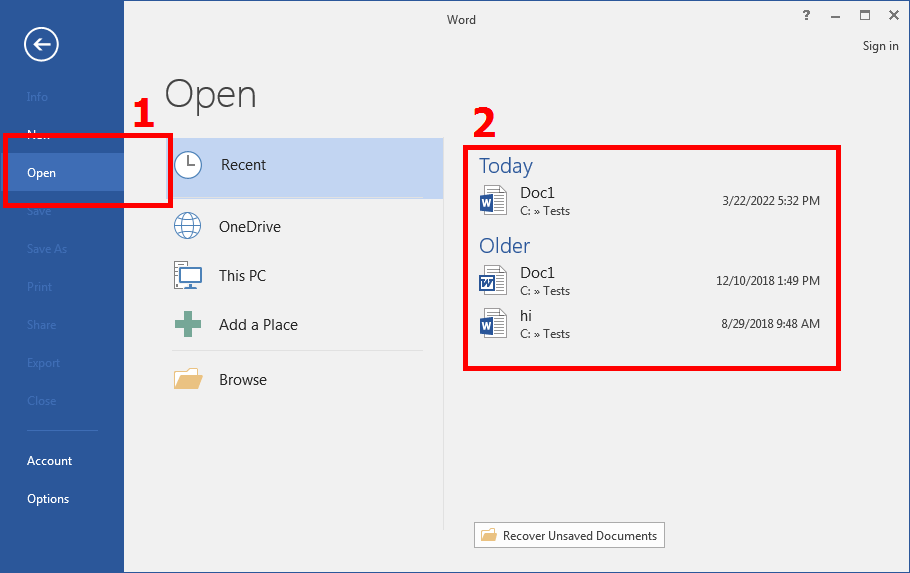Select the Recent clock icon
The image size is (910, 573).
[188, 165]
